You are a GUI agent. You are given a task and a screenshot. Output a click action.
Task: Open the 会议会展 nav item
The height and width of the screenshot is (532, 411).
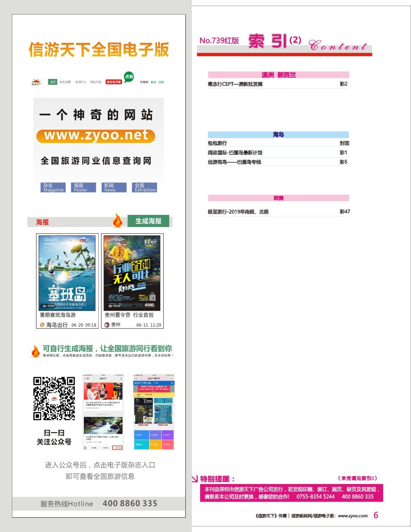tap(65, 82)
